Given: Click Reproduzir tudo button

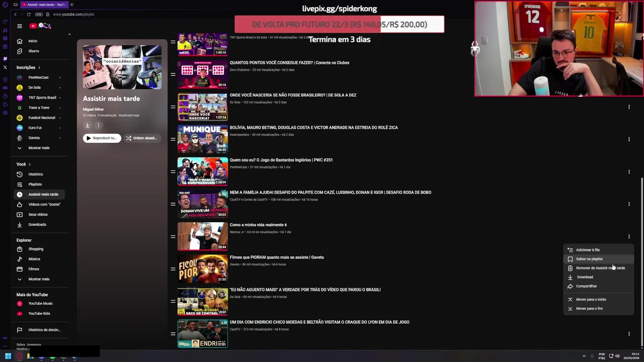Looking at the screenshot, I should [x=102, y=138].
